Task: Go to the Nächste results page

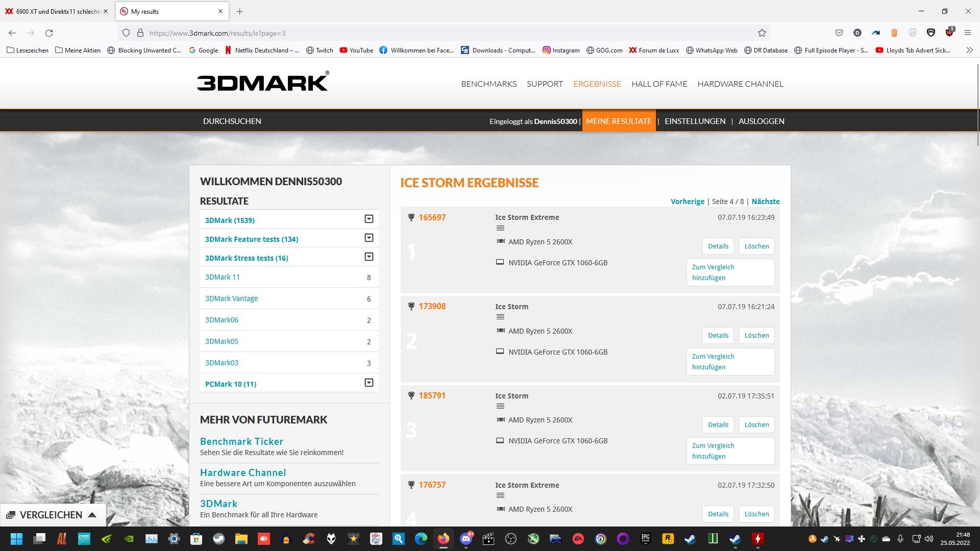Action: 765,202
